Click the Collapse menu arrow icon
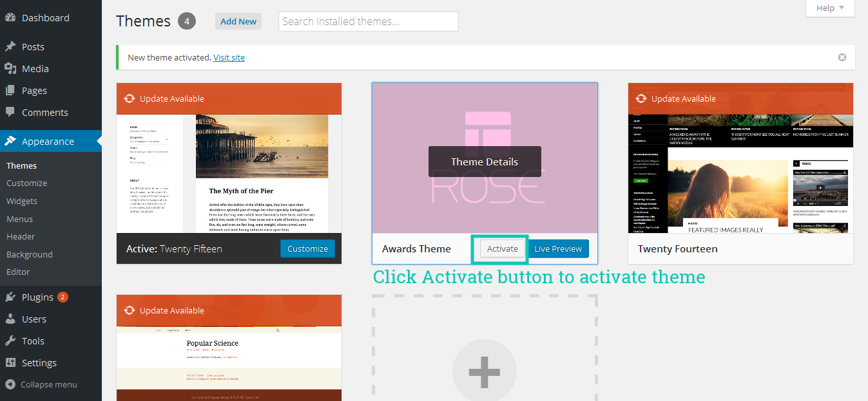868x401 pixels. click(10, 384)
